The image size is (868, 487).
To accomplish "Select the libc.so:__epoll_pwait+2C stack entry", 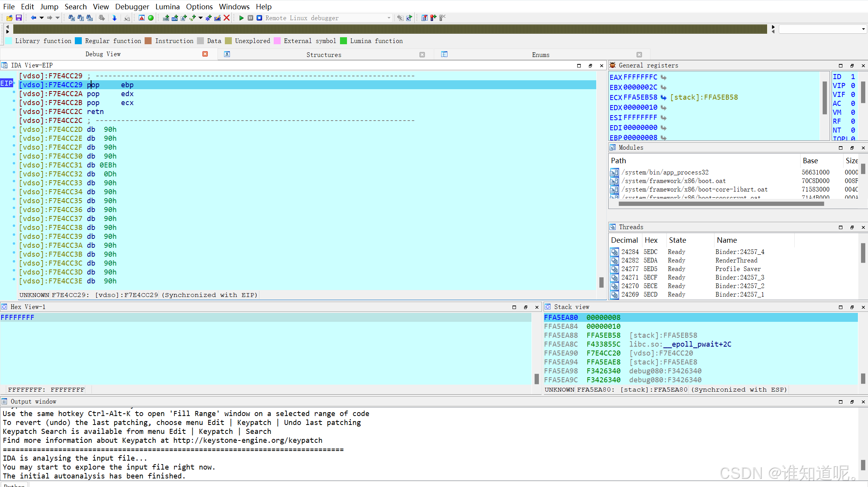I will coord(680,344).
